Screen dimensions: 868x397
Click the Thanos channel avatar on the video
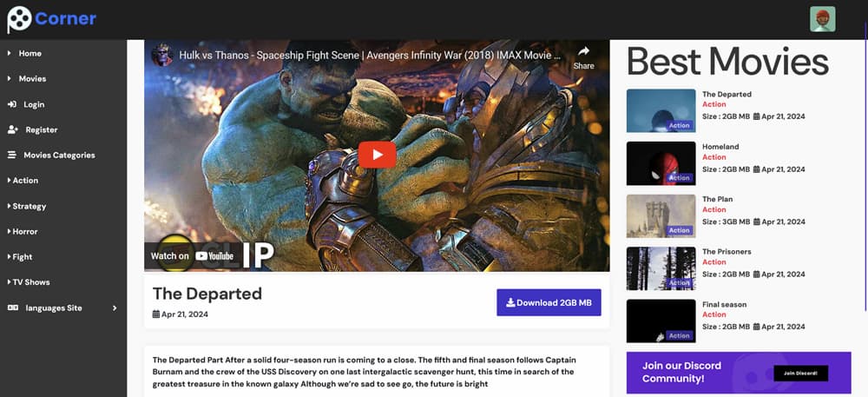click(162, 56)
